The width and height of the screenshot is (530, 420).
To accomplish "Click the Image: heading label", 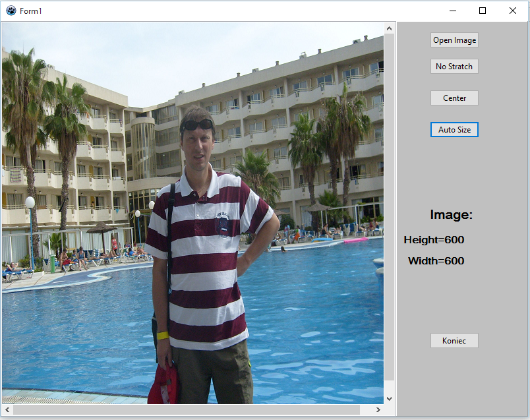I will coord(452,215).
